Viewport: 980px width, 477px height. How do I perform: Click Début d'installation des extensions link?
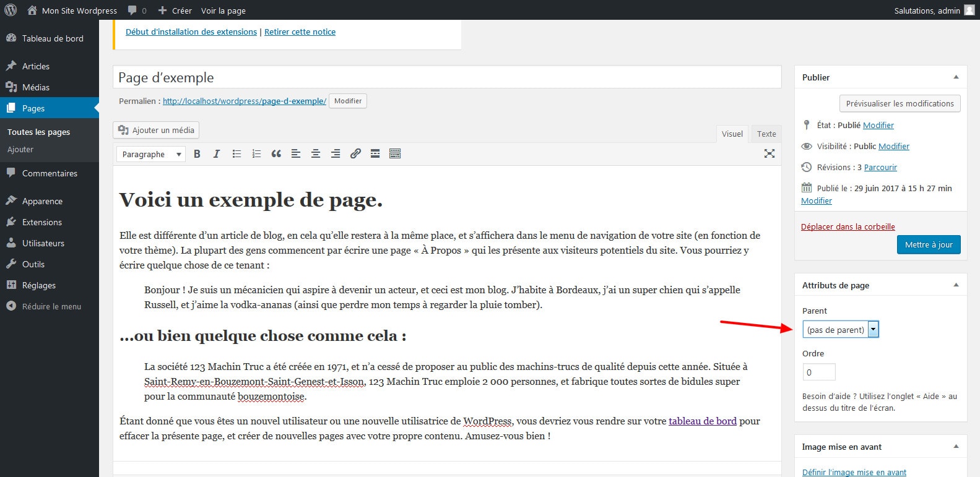pos(191,32)
